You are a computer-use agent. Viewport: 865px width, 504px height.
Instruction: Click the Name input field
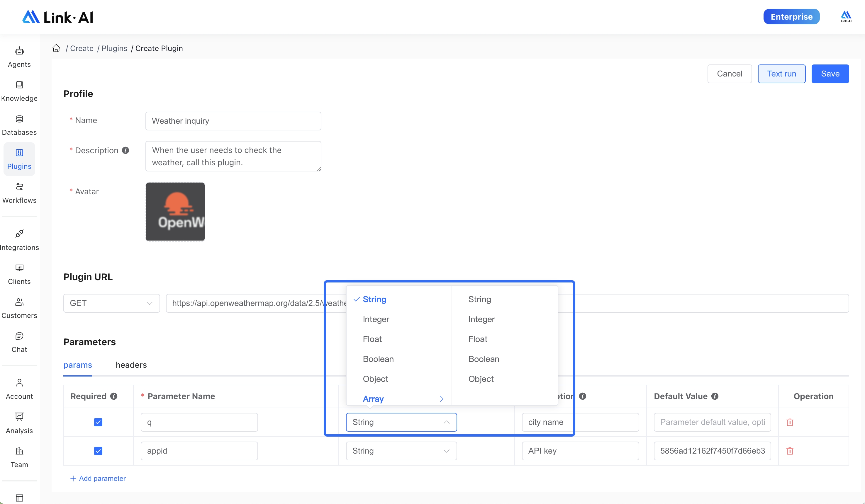233,121
